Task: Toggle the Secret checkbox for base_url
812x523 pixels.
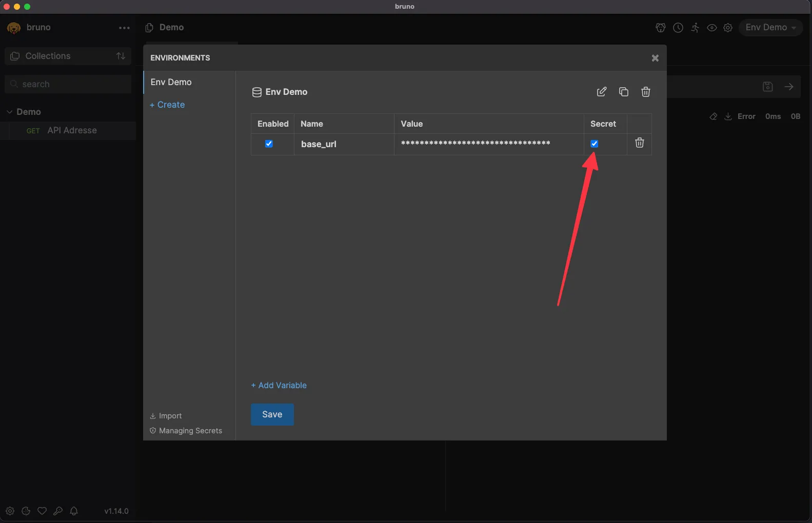Action: coord(595,144)
